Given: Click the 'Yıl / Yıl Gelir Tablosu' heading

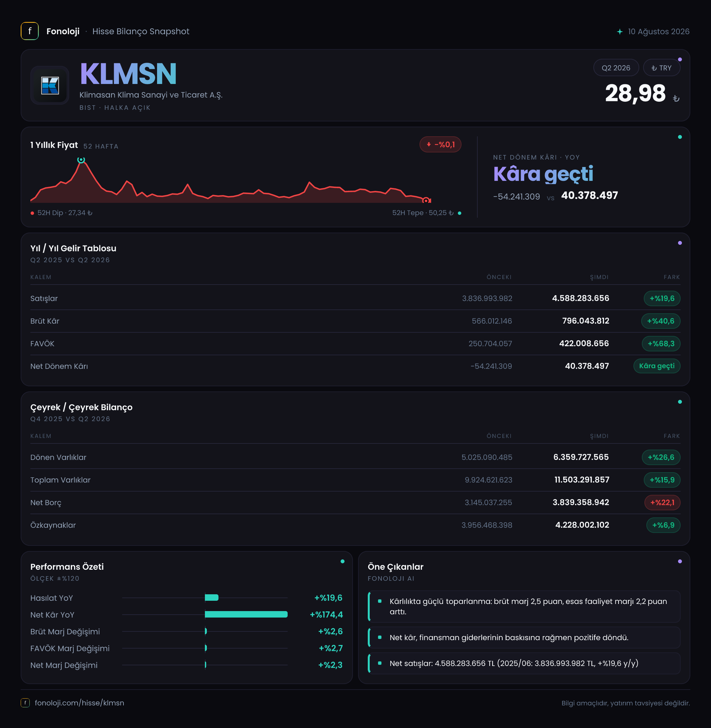Looking at the screenshot, I should pos(73,248).
